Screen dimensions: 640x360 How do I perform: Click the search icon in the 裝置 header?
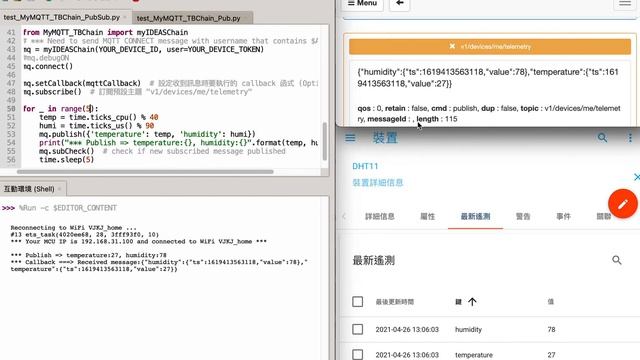[x=602, y=138]
